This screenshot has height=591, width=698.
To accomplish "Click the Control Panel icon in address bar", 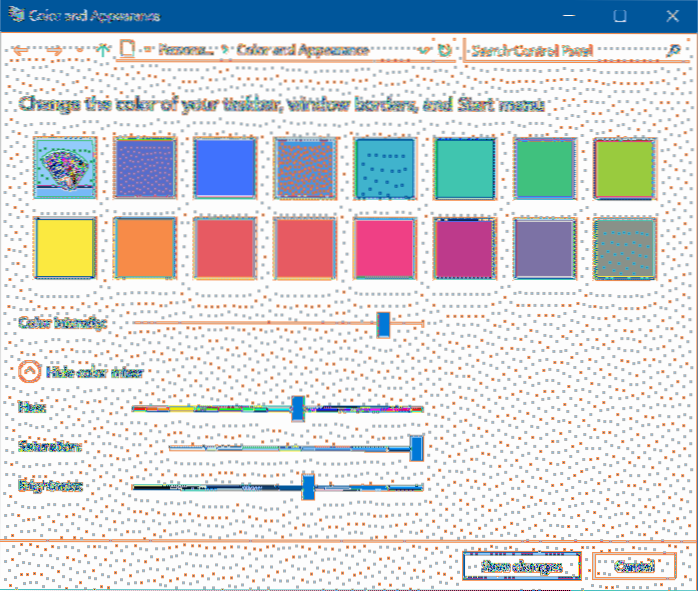I will tap(127, 49).
